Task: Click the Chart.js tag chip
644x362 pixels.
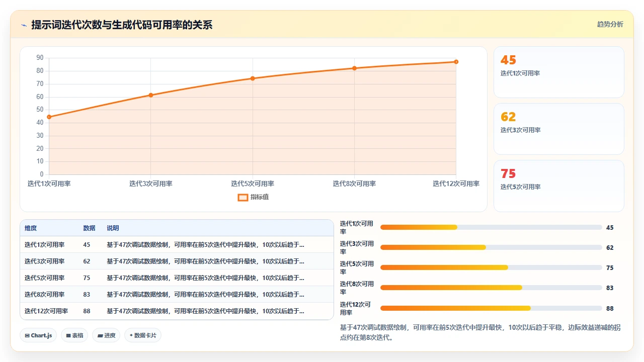Action: coord(38,335)
